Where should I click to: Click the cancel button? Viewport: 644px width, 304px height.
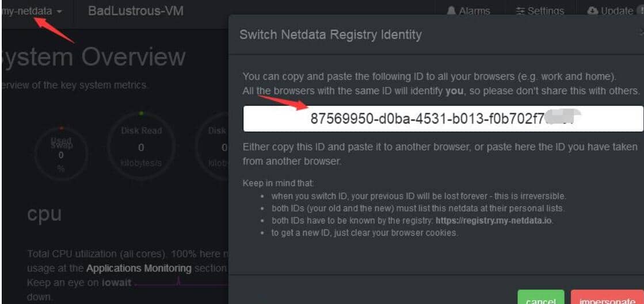[x=541, y=297]
